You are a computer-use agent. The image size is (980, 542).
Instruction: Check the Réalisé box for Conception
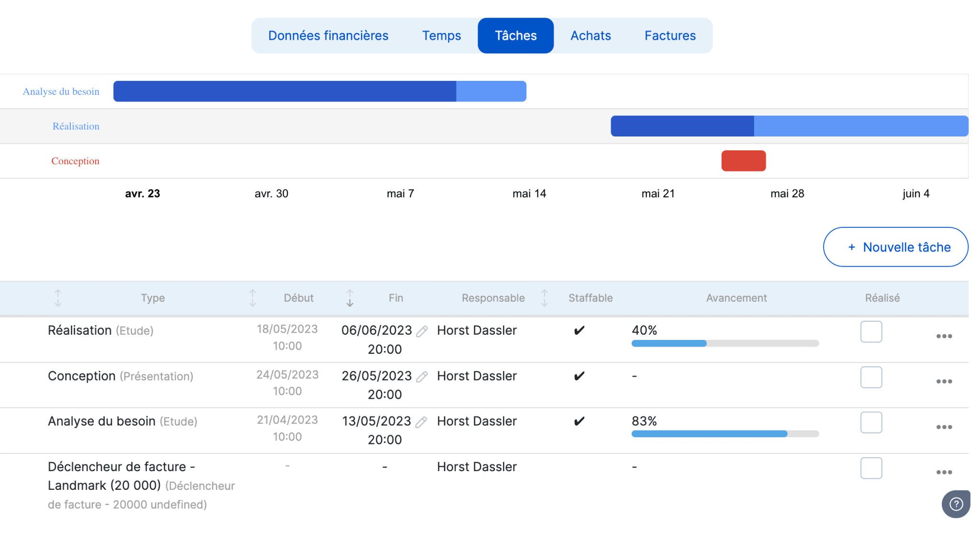pos(871,377)
